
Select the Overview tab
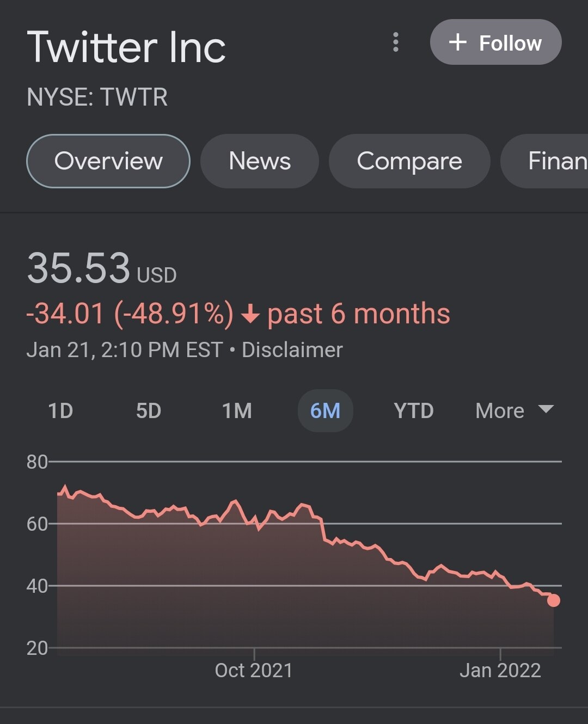(108, 161)
